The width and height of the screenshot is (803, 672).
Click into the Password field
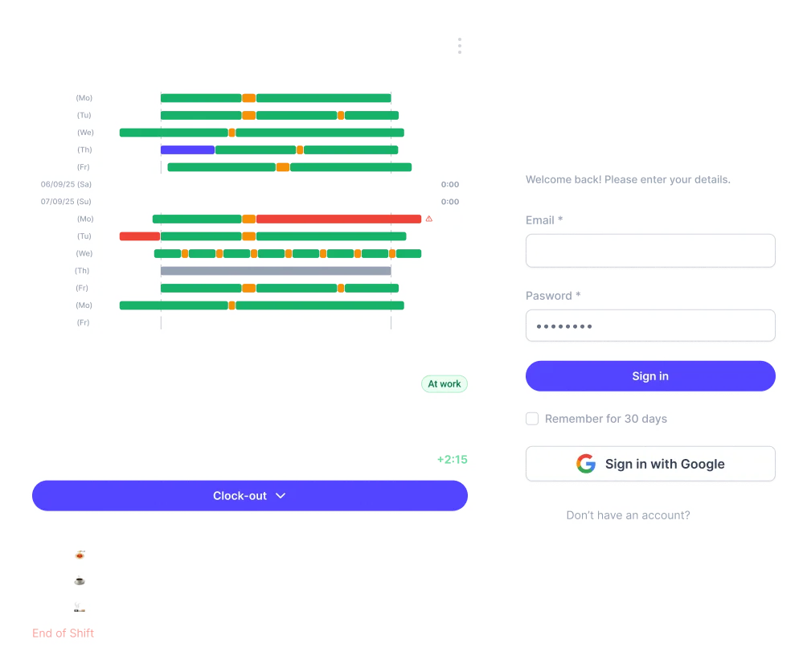pyautogui.click(x=650, y=326)
